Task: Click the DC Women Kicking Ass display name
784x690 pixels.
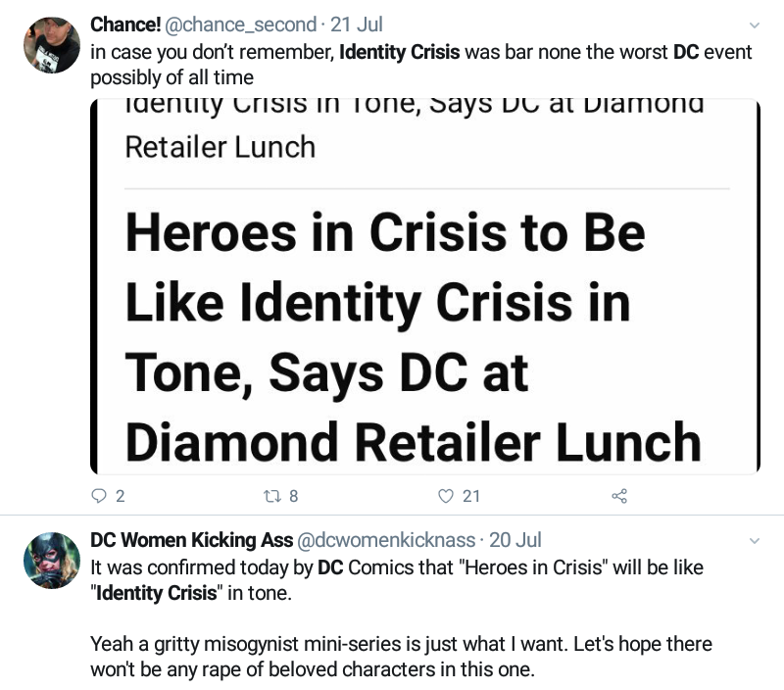Action: [x=189, y=540]
